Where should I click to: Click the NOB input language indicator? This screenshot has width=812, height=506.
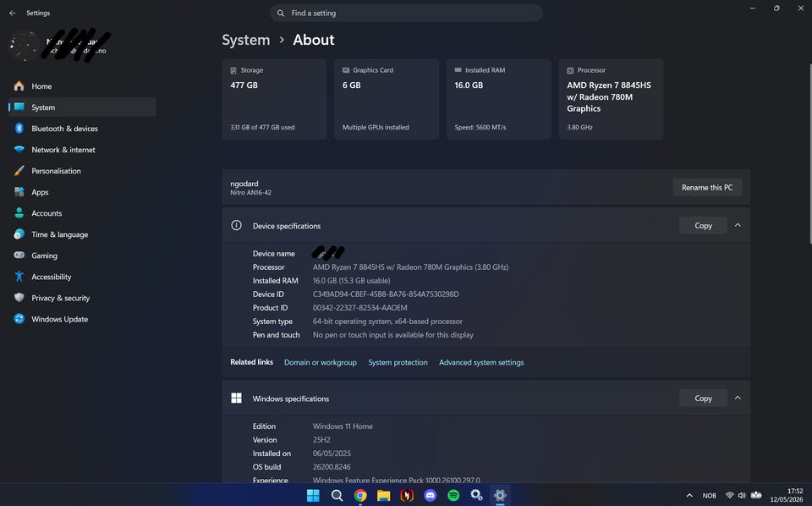tap(710, 496)
